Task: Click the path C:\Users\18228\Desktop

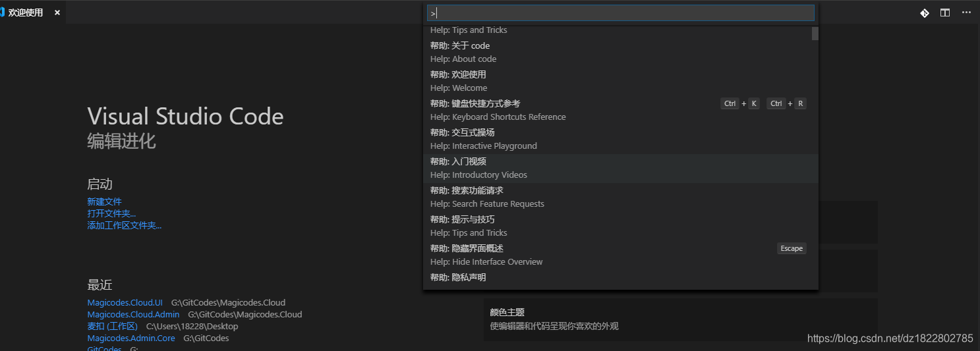Action: [192, 327]
